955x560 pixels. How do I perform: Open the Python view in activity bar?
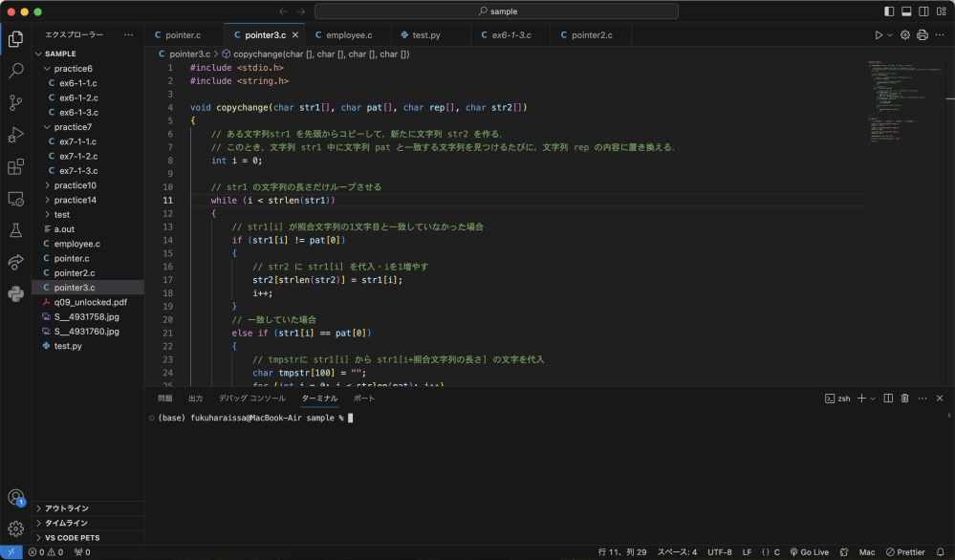point(16,294)
